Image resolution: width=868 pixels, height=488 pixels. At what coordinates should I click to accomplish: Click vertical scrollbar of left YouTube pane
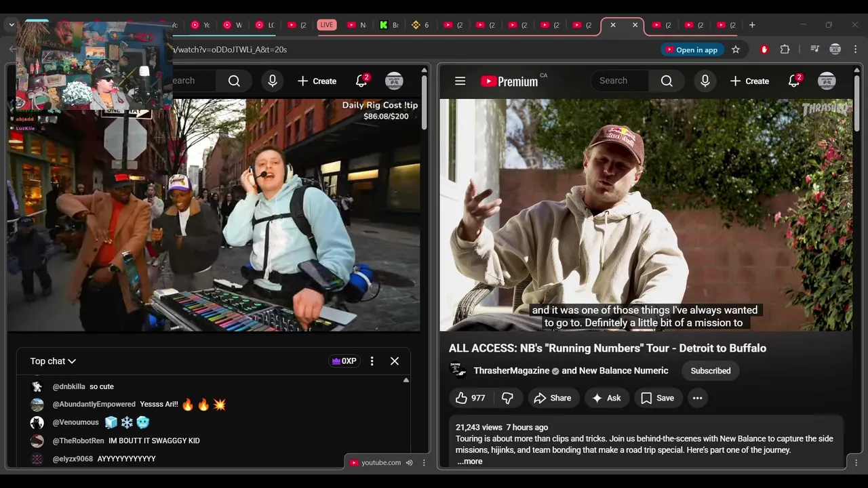[x=424, y=102]
